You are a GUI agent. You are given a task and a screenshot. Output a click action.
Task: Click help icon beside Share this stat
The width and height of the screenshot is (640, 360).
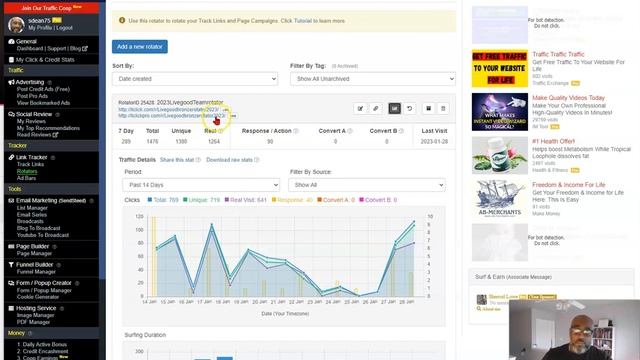[x=198, y=160]
